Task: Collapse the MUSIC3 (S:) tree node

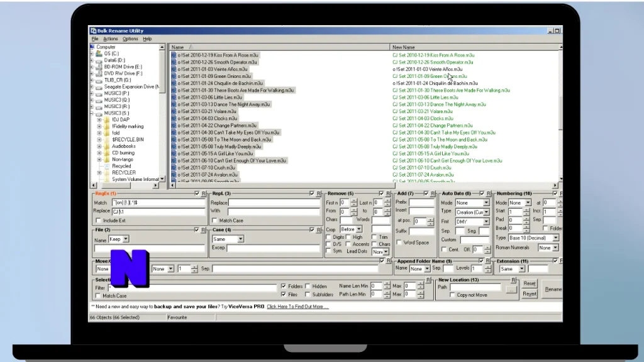Action: pos(92,113)
